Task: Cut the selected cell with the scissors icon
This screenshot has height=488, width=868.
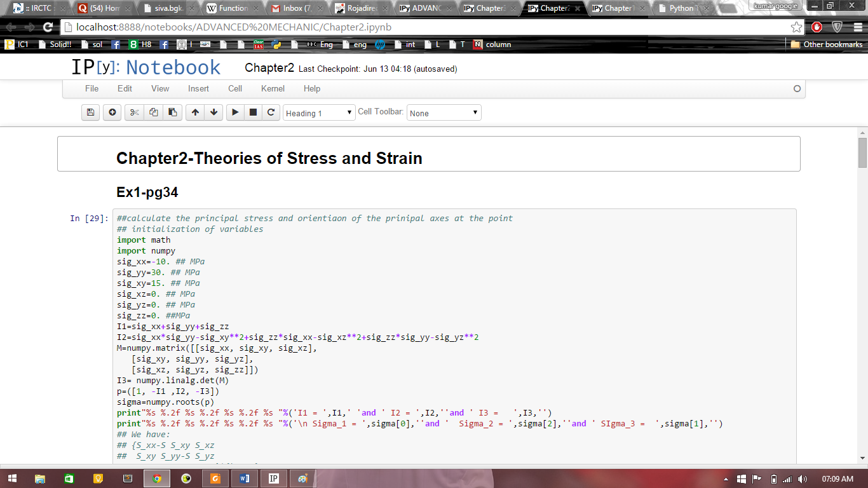Action: click(134, 112)
